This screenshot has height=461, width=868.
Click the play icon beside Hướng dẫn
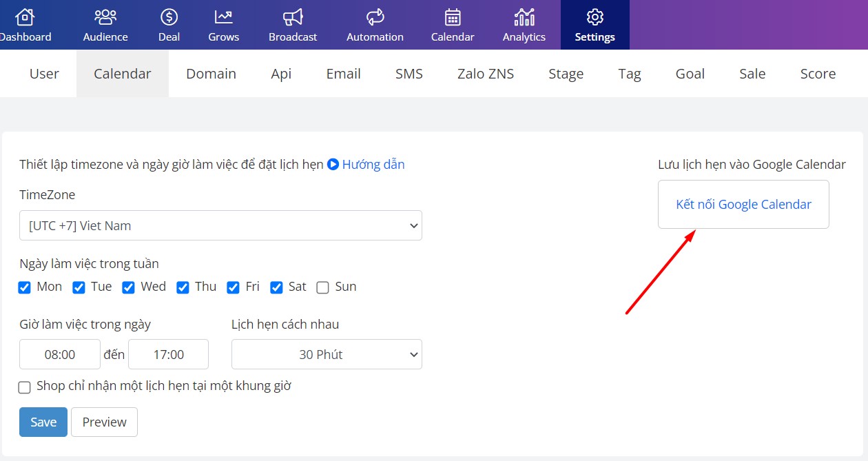333,164
